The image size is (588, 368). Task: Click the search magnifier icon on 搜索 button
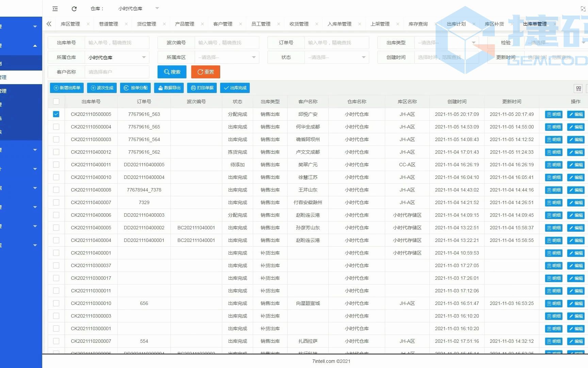(x=166, y=72)
